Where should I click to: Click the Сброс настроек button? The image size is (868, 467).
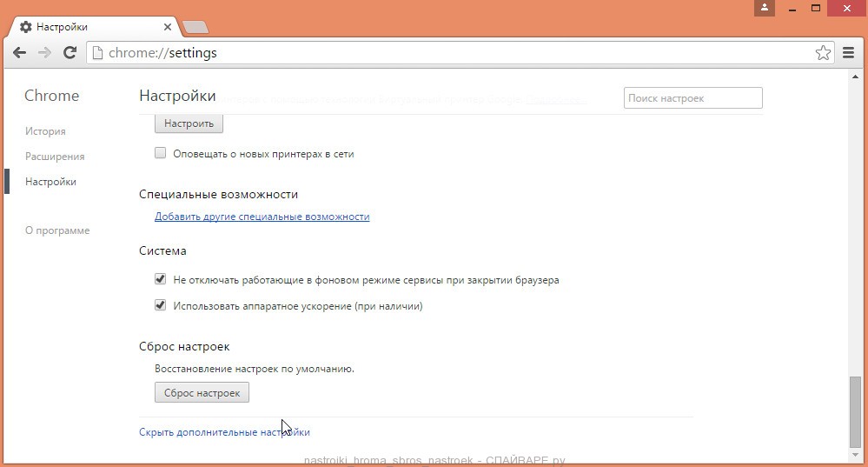click(202, 393)
